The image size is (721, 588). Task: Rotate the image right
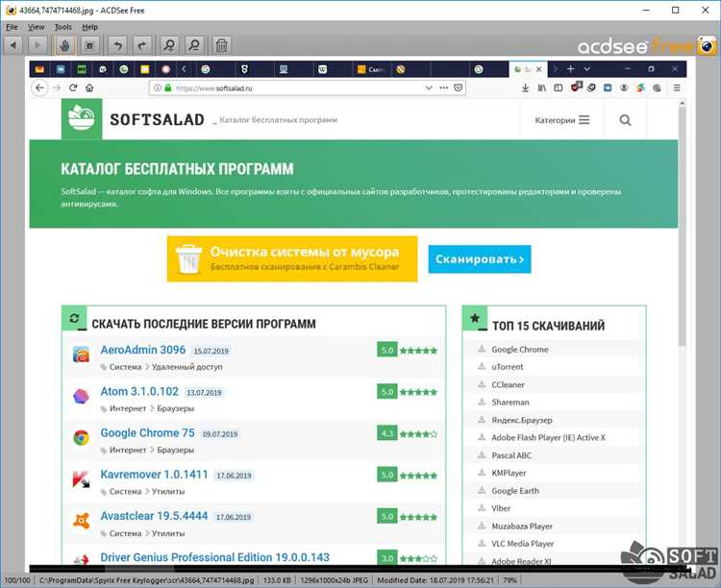pos(142,45)
